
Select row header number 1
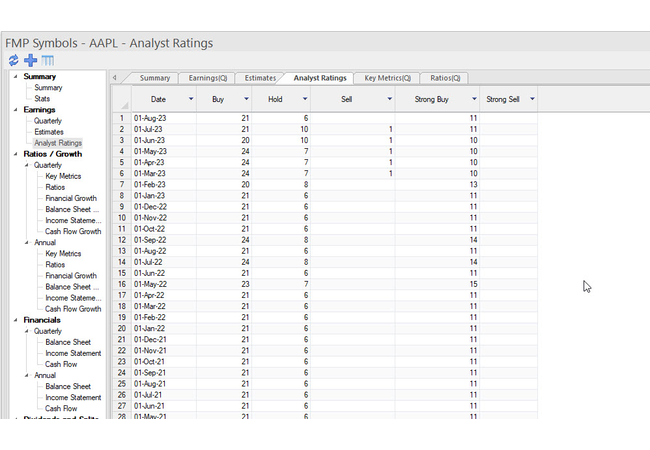(x=122, y=118)
